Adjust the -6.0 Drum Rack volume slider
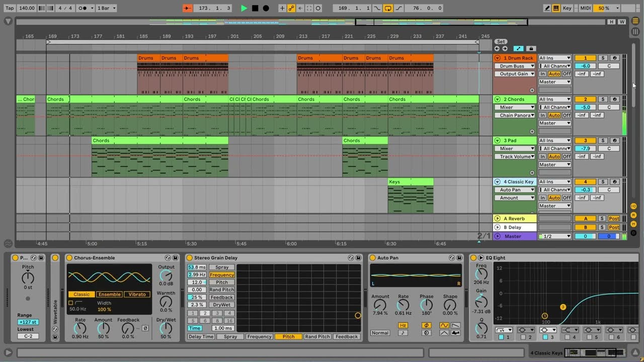Image resolution: width=644 pixels, height=362 pixels. coord(585,66)
